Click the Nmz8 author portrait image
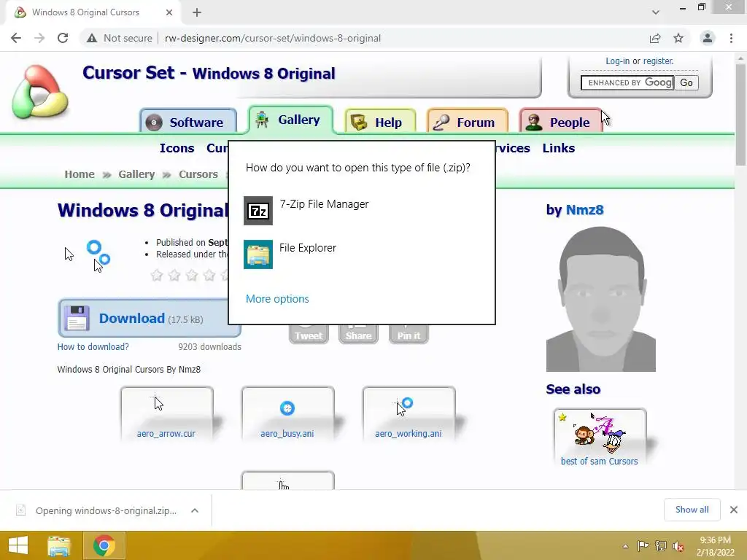 click(x=601, y=298)
